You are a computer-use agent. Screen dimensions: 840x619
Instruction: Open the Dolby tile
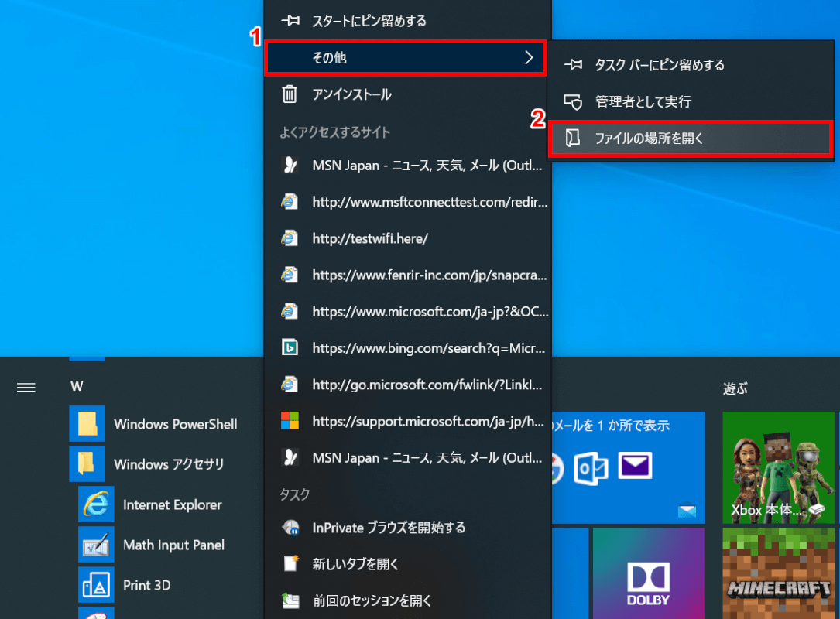tap(648, 573)
